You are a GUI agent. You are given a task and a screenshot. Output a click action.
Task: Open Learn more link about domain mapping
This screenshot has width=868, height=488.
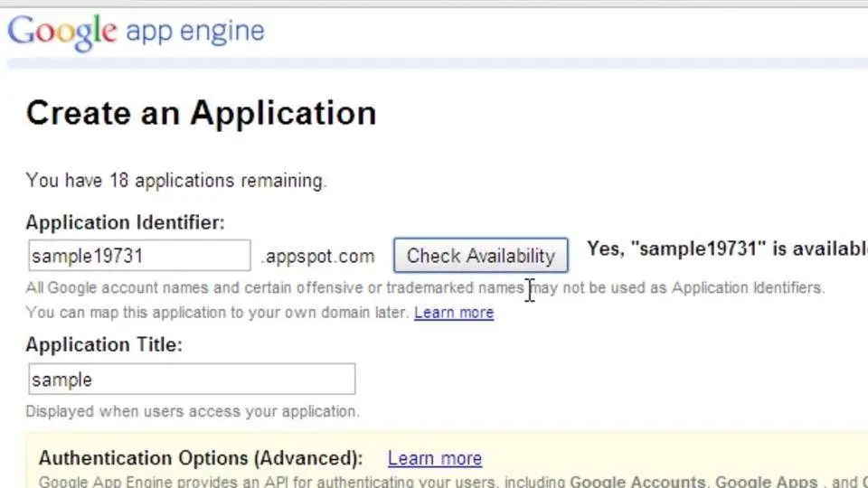454,313
